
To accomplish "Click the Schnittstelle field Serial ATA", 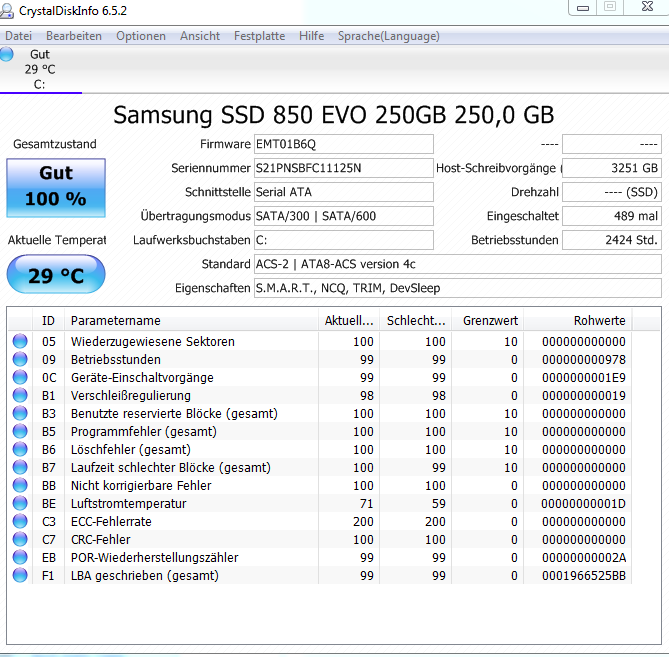I will pos(343,192).
